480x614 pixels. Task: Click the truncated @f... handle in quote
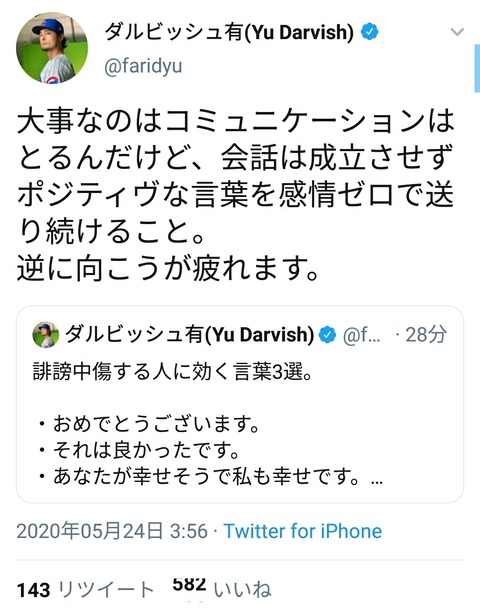point(361,335)
